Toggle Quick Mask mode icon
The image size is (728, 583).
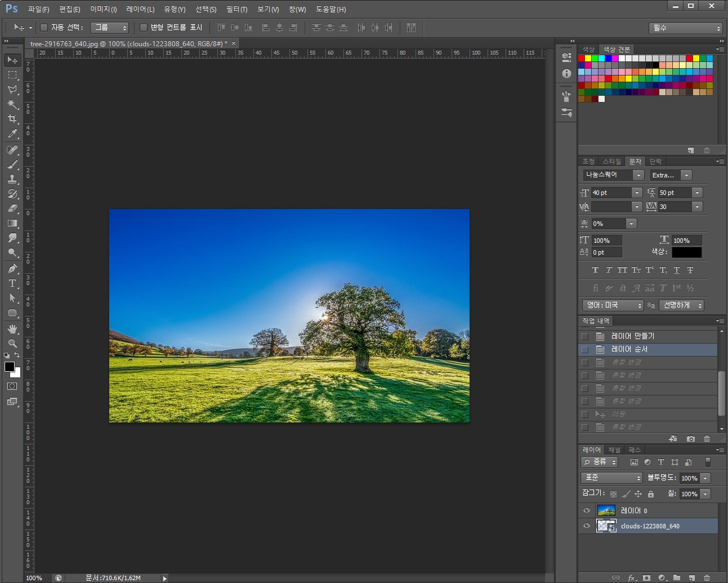click(x=12, y=386)
